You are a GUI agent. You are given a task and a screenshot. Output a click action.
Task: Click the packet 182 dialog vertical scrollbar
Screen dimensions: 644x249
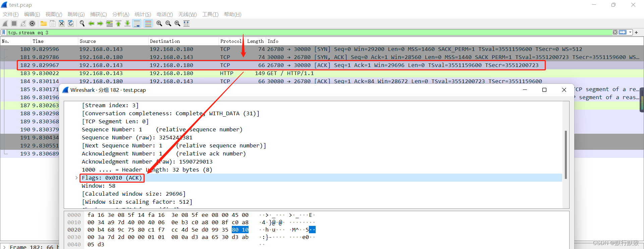point(566,154)
